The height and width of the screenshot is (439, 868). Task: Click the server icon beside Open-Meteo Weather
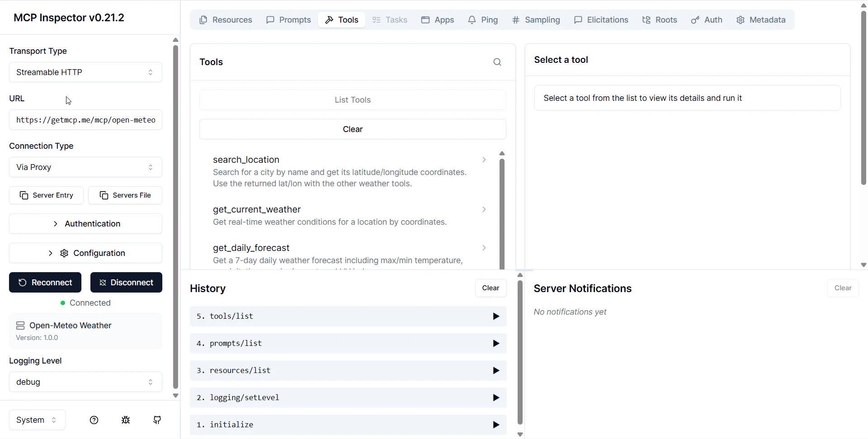point(20,326)
